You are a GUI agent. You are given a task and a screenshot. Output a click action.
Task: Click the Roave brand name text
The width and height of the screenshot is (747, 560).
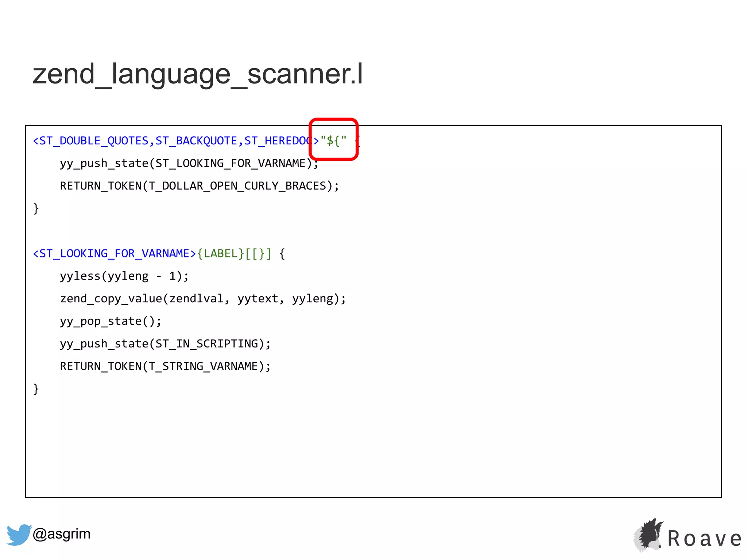[x=705, y=538]
